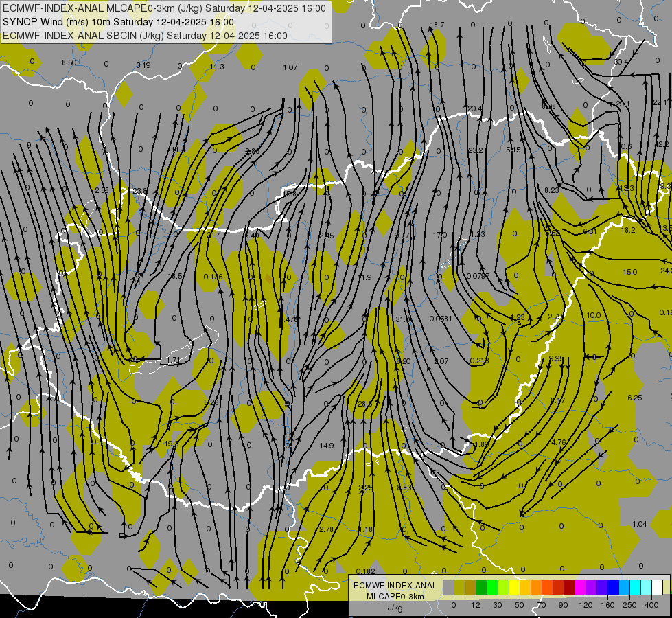The width and height of the screenshot is (672, 618).
Task: Click the legend scale tick label '120'
Action: (x=586, y=605)
